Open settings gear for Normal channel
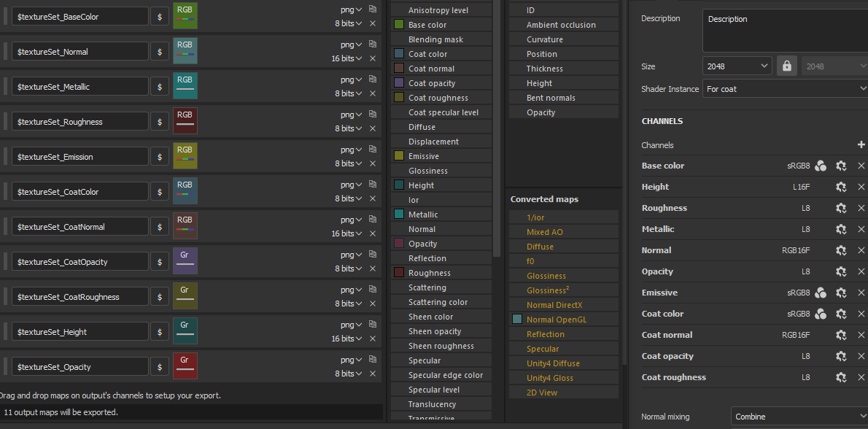This screenshot has height=429, width=868. tap(841, 250)
